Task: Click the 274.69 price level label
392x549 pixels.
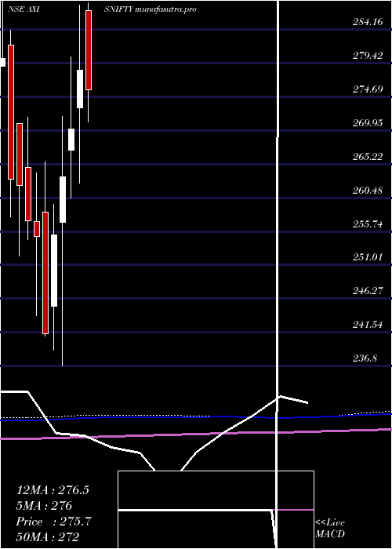Action: [368, 89]
